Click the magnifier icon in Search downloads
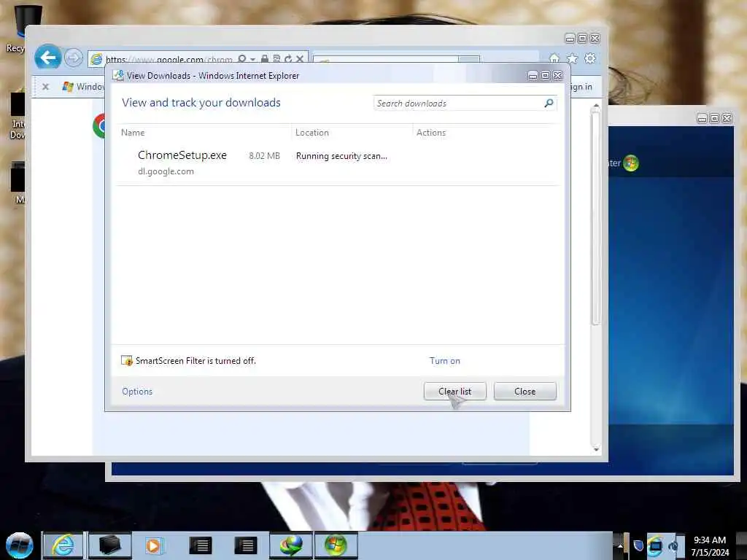The image size is (747, 560). (549, 103)
